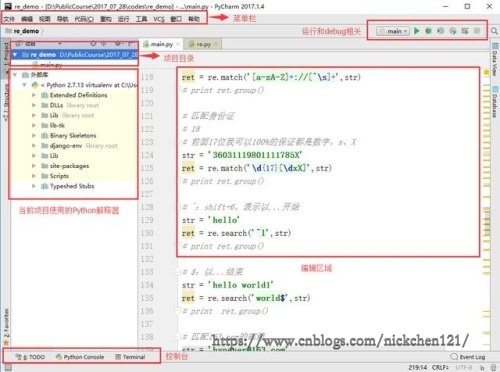Expand the Typeshed Stubs node

(34, 186)
